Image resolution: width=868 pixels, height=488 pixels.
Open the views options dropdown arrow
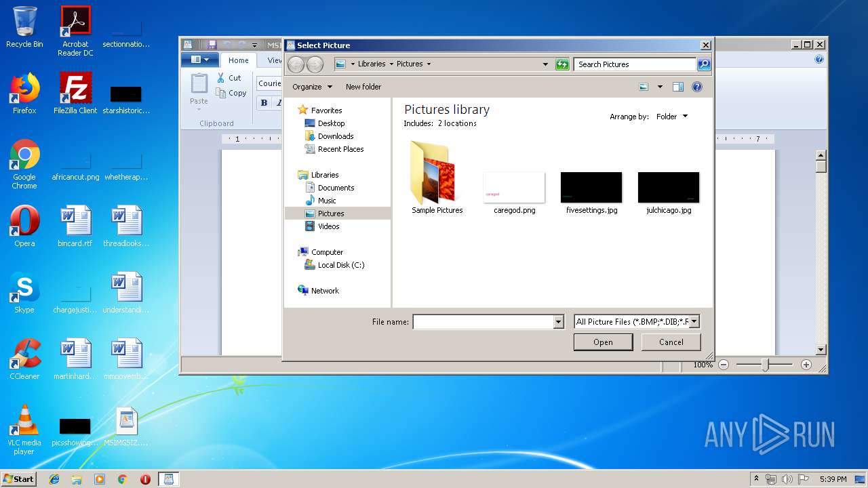(660, 87)
